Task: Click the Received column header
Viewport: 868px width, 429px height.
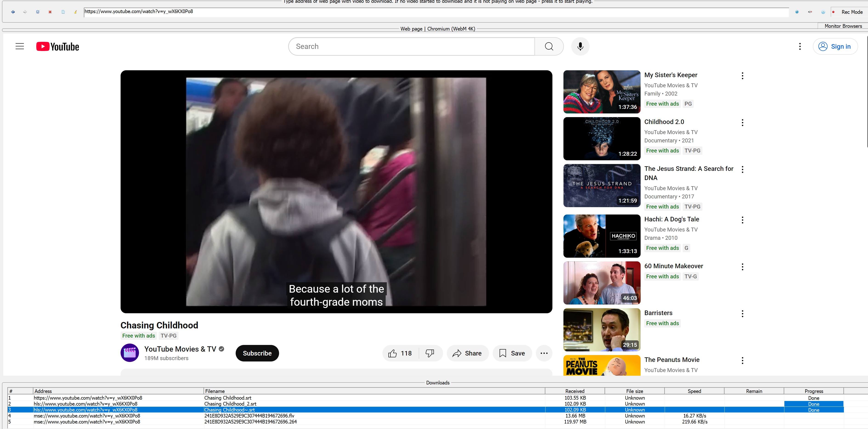Action: click(x=575, y=391)
